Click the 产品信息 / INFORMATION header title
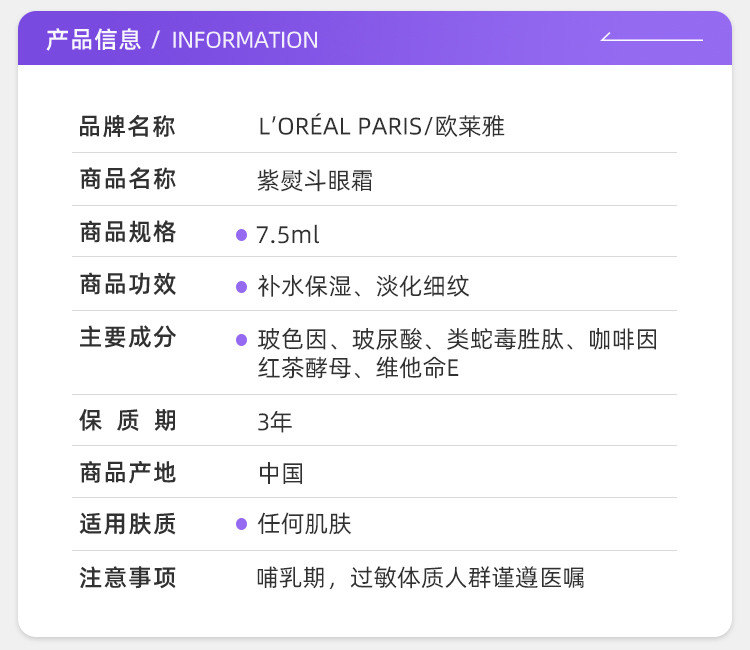The width and height of the screenshot is (750, 650). click(182, 40)
